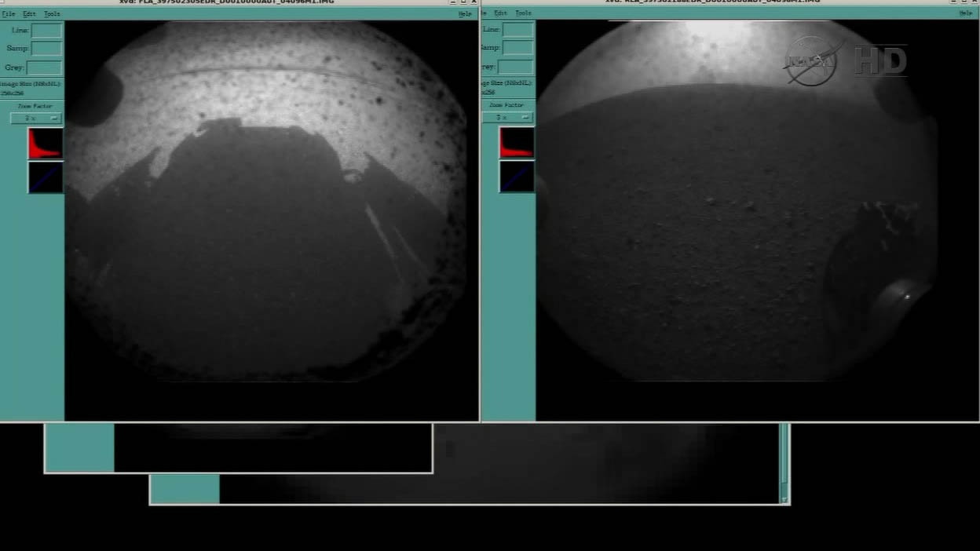Open Tools menu in right image window
This screenshot has width=980, height=551.
coord(523,13)
